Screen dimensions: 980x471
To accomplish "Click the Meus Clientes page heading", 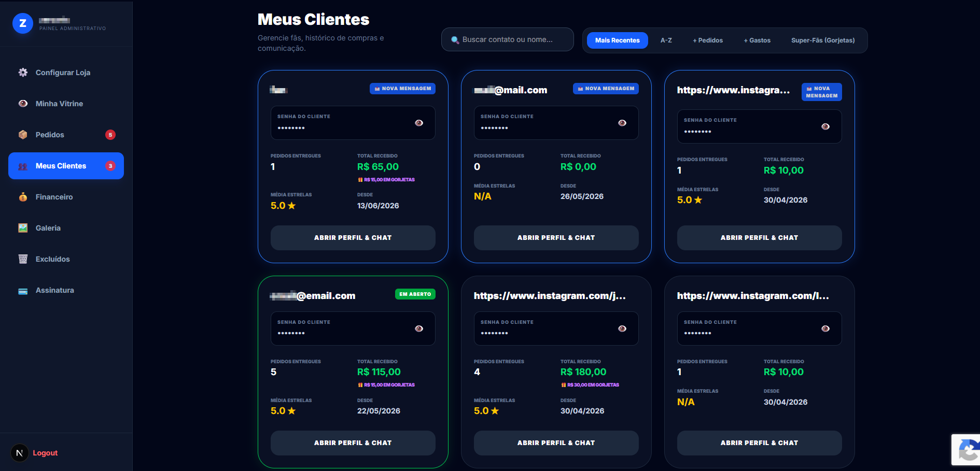I will (x=314, y=20).
